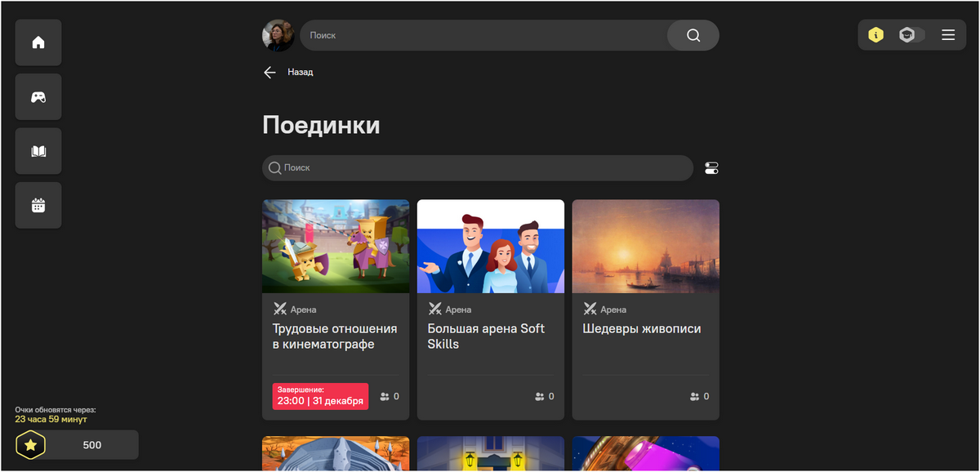Select the gamepad Games icon in sidebar
The image size is (980, 472).
coord(38,96)
